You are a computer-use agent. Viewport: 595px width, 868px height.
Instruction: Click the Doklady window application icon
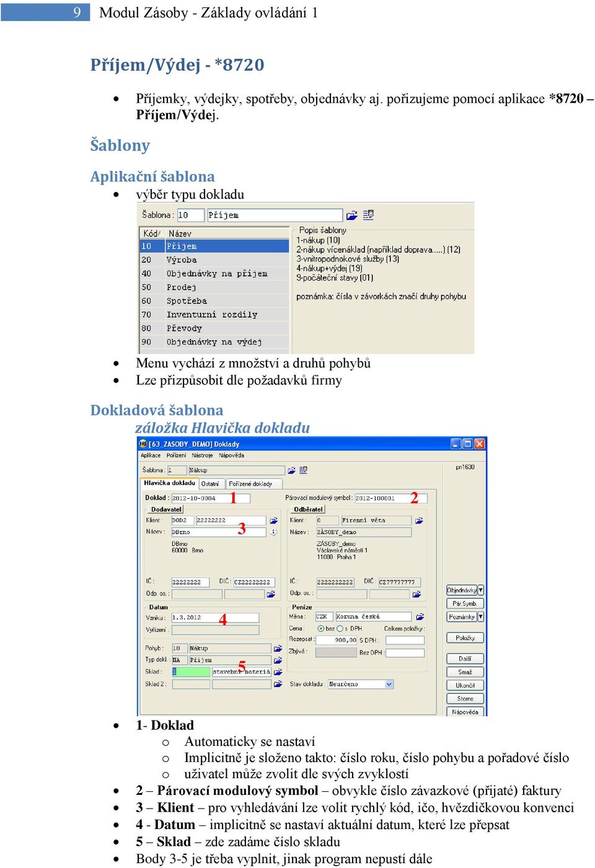coord(143,444)
